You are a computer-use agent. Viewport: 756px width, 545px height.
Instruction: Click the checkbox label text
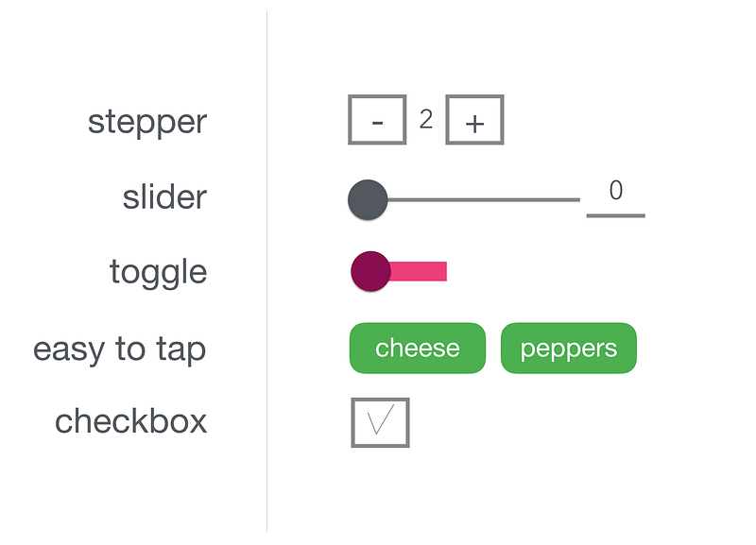pyautogui.click(x=130, y=420)
